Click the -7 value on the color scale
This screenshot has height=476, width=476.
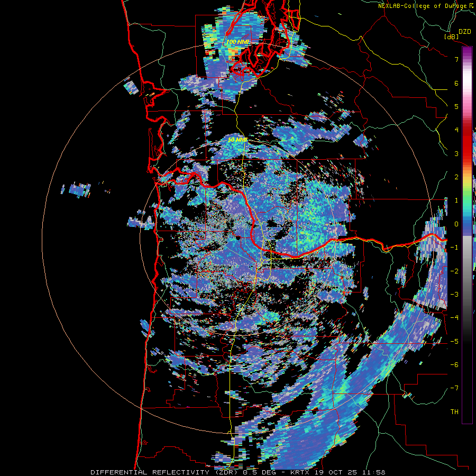[x=454, y=388]
